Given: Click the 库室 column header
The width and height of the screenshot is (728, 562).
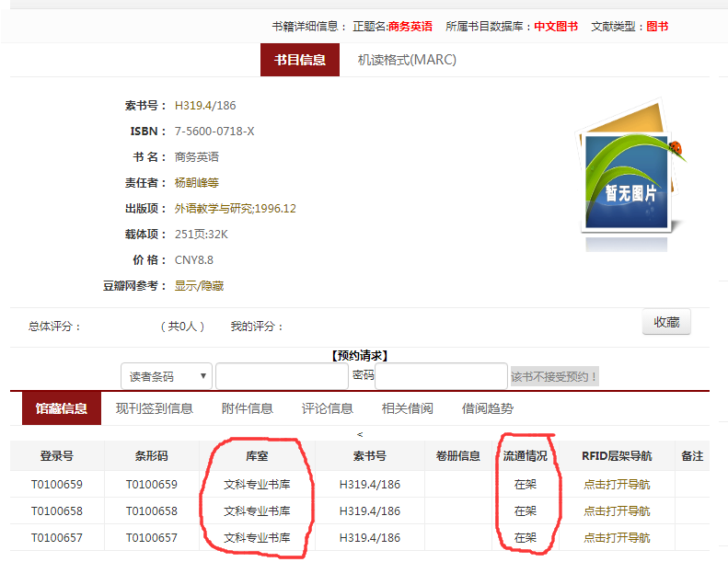Looking at the screenshot, I should pyautogui.click(x=257, y=455).
